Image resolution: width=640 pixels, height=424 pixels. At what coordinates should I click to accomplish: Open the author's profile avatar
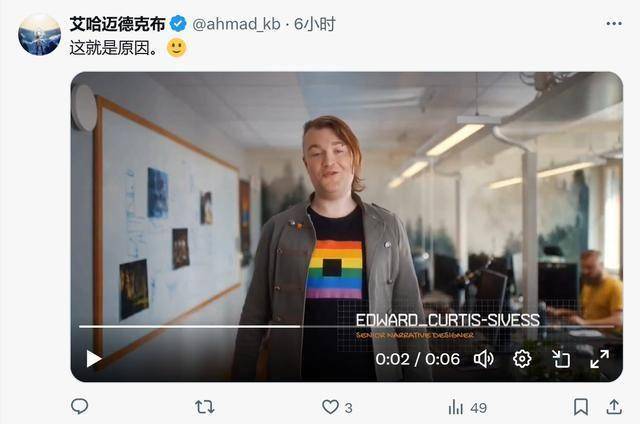(x=39, y=34)
